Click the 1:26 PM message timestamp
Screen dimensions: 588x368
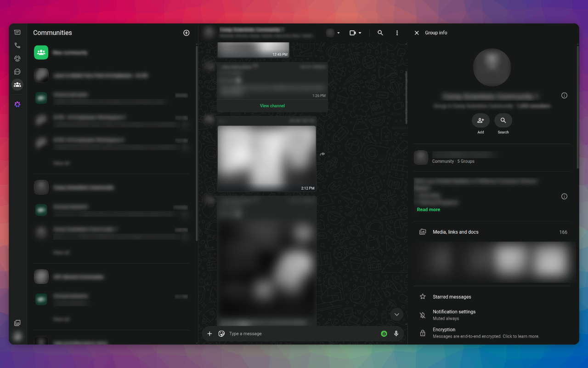(x=319, y=96)
